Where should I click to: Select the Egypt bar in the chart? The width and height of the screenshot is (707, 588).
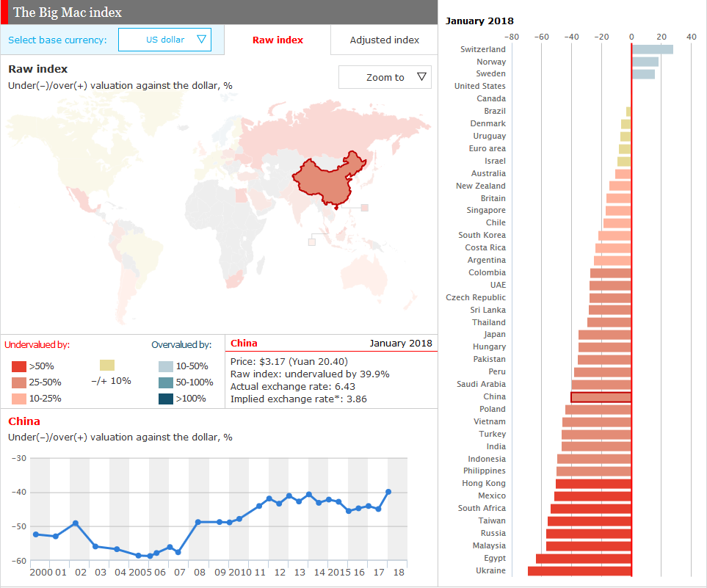(584, 558)
